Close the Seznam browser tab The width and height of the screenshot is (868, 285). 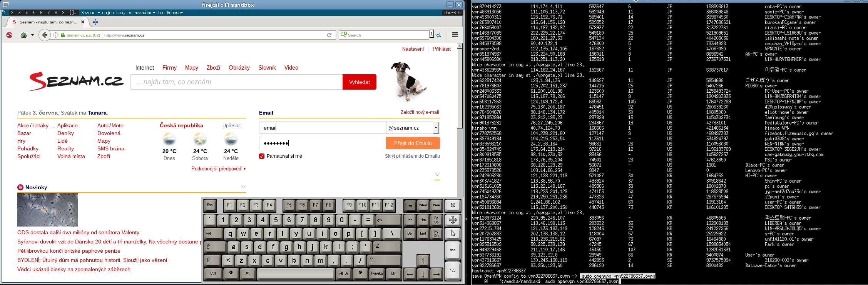(x=82, y=22)
